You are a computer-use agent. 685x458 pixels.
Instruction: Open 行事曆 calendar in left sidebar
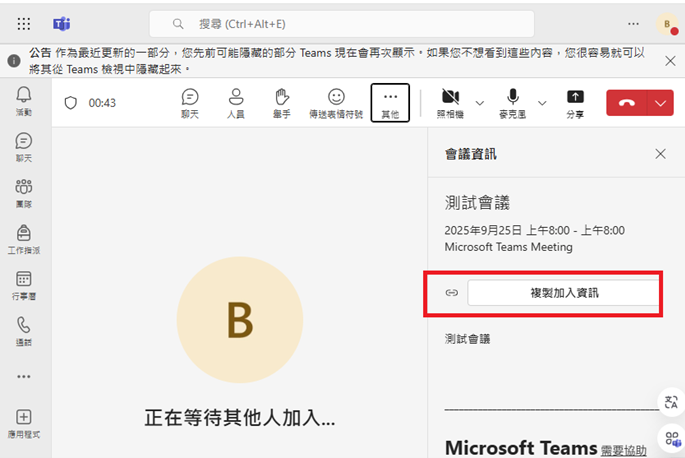click(23, 285)
